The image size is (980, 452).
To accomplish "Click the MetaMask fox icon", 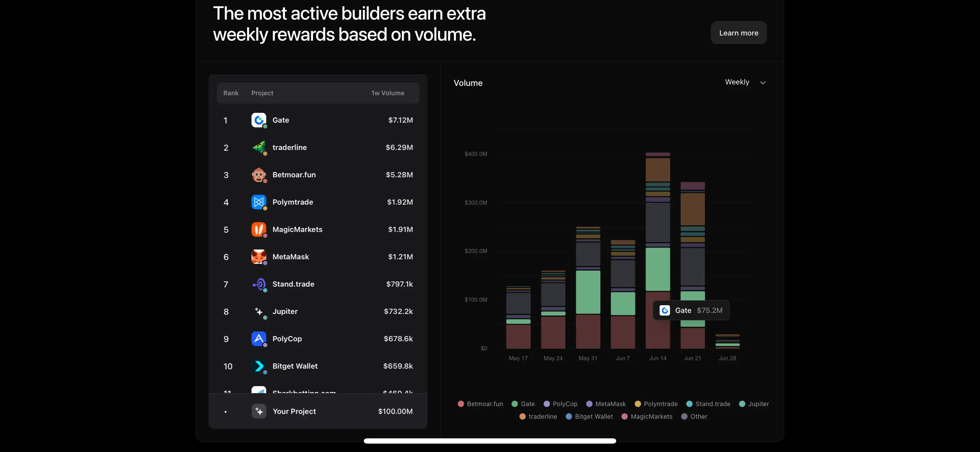I will pos(259,257).
